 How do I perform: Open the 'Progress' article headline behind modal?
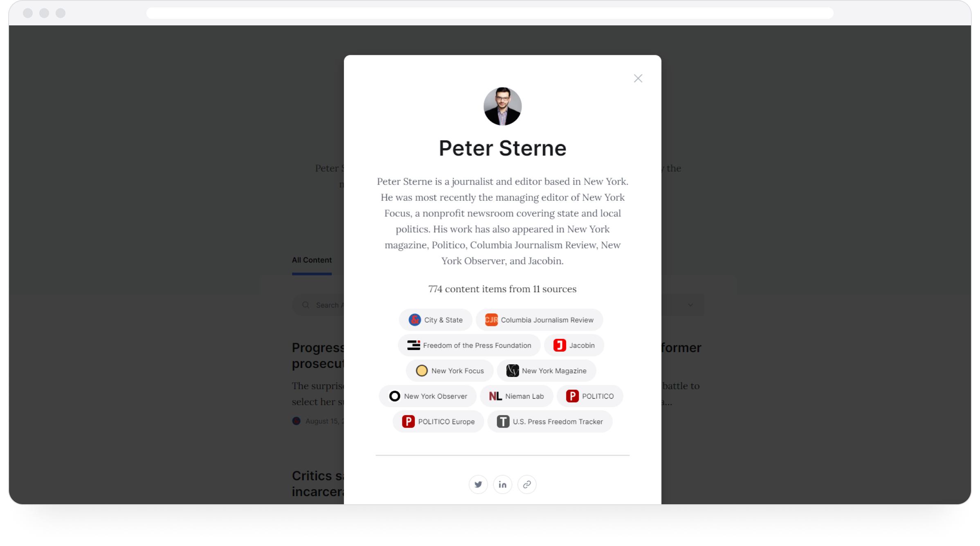318,355
